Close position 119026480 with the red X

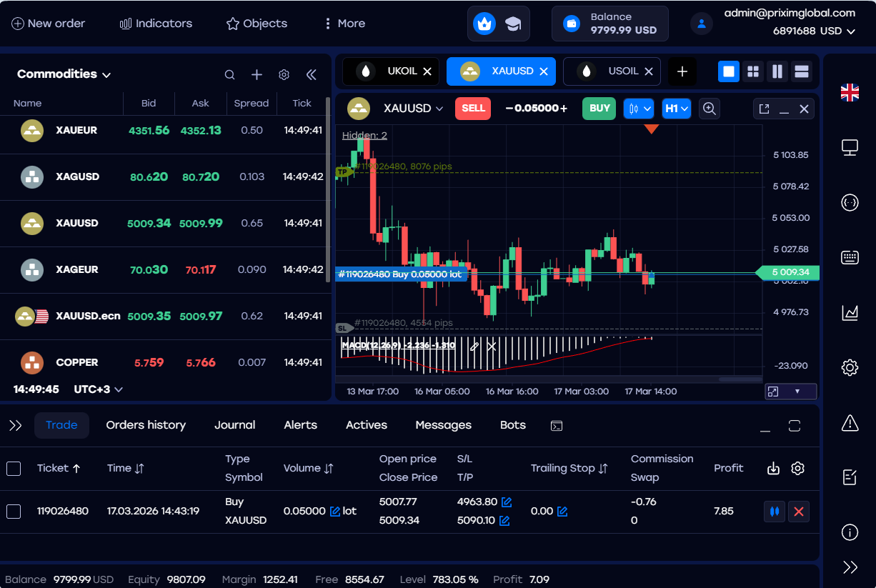coord(798,511)
